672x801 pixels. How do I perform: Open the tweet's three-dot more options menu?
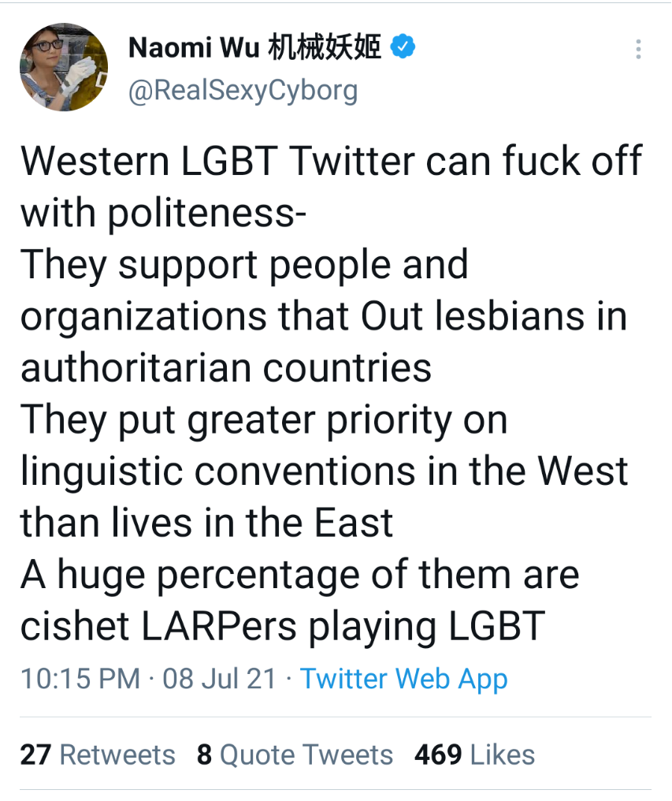[x=638, y=49]
